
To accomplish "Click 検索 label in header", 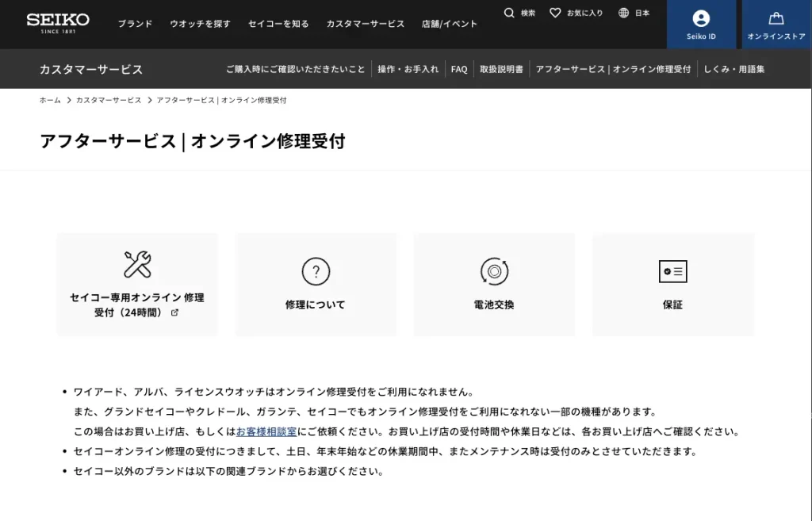I will coord(528,13).
